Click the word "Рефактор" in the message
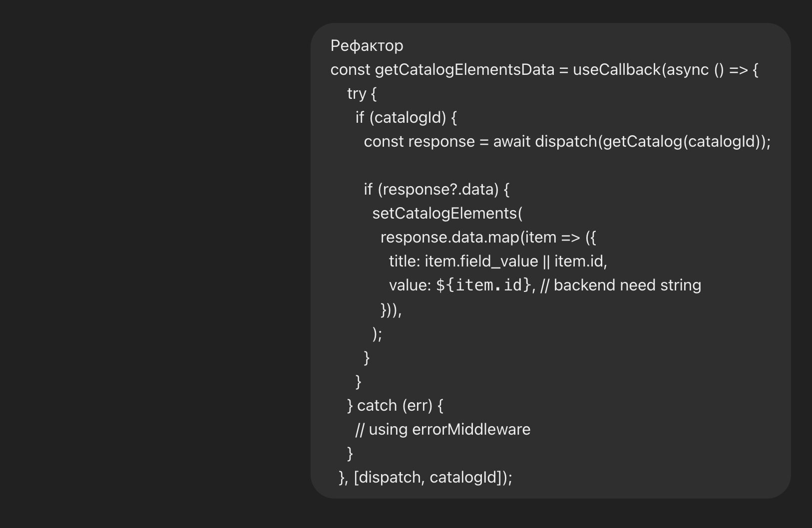This screenshot has height=528, width=812. (x=367, y=46)
